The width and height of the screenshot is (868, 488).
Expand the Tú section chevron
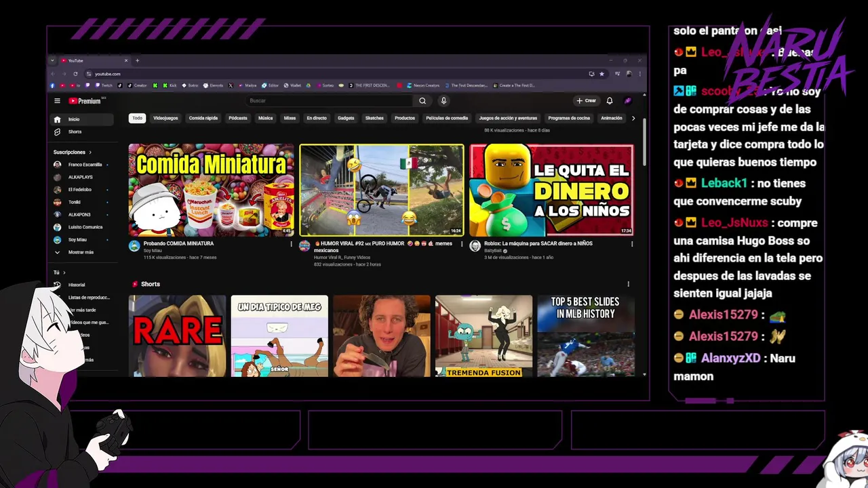coord(64,272)
